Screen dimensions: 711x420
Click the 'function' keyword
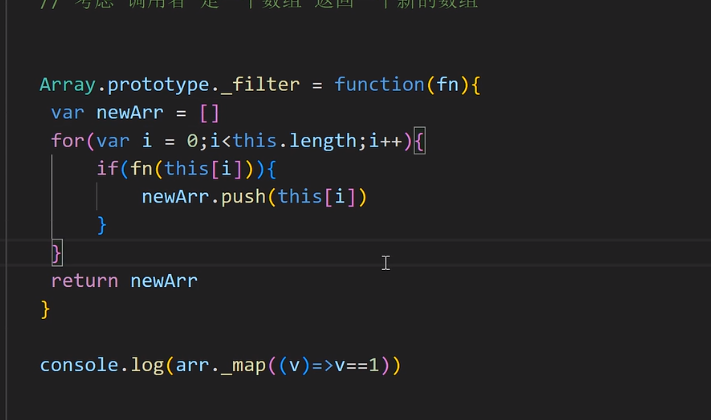[x=380, y=85]
